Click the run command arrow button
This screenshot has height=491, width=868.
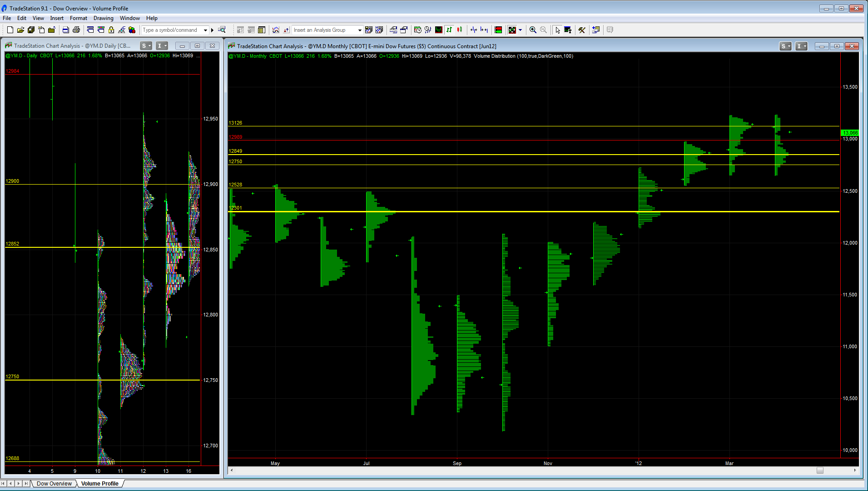coord(212,30)
